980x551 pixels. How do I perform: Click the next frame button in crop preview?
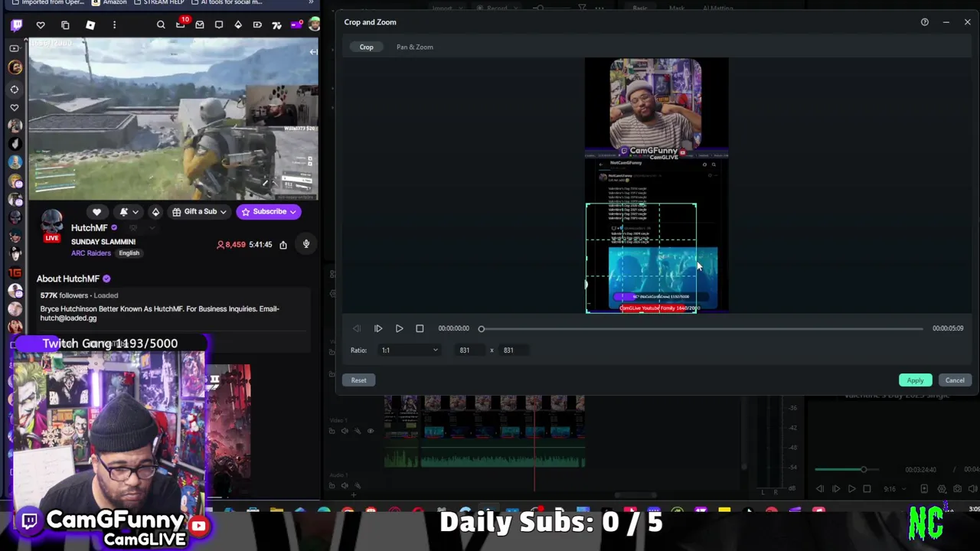click(x=378, y=328)
